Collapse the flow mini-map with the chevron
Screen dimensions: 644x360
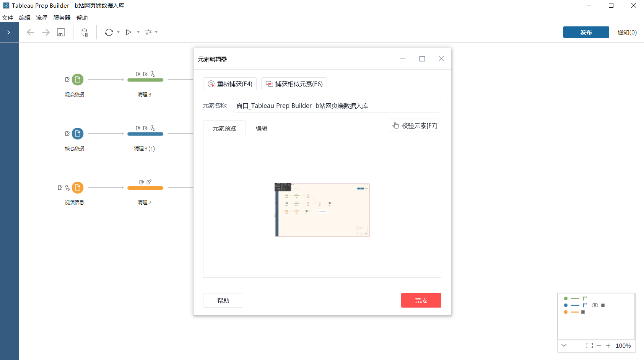pos(564,345)
